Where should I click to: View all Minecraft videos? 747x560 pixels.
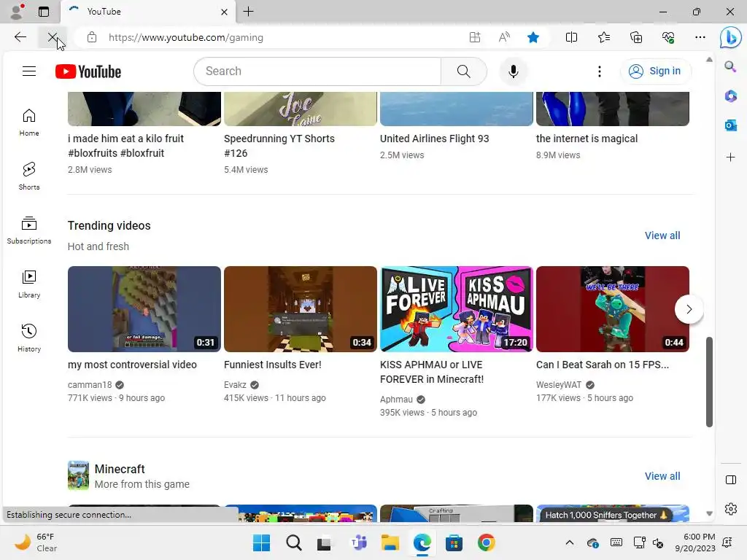(662, 476)
